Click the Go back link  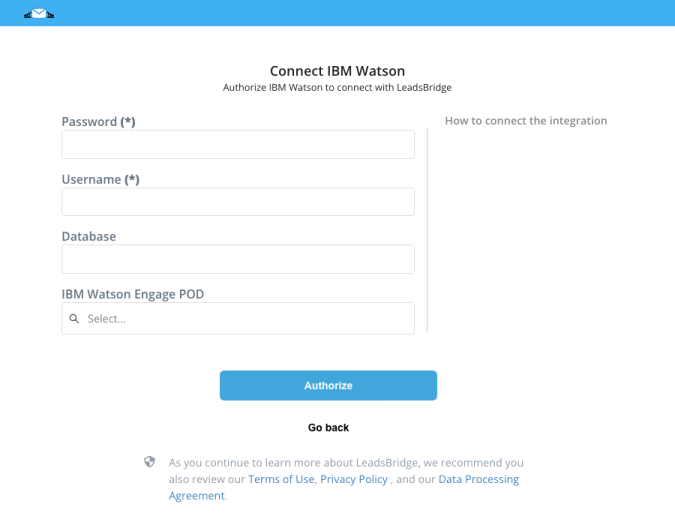click(328, 428)
